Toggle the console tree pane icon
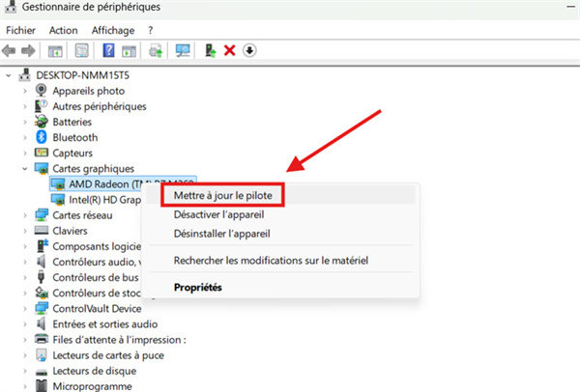Viewport: 580px width, 392px height. click(55, 51)
